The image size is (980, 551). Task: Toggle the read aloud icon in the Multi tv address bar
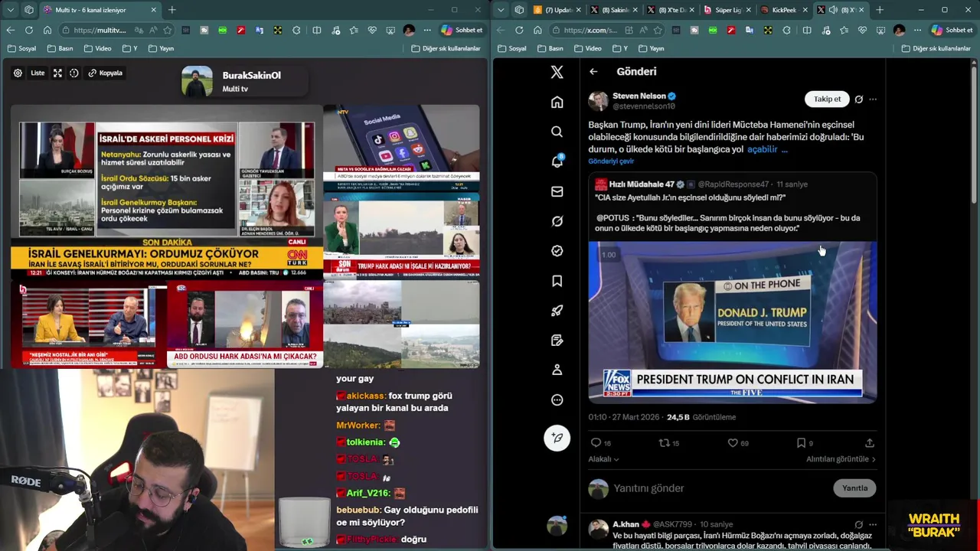point(153,30)
